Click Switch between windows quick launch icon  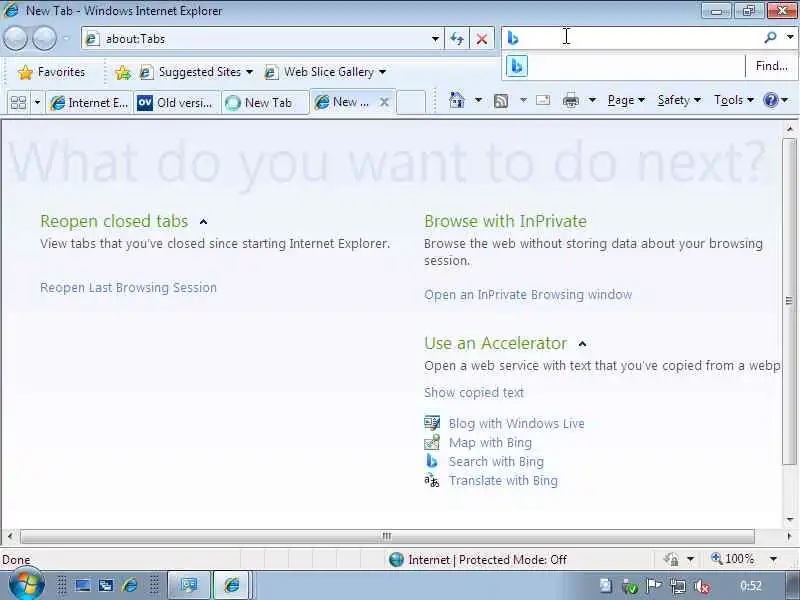pyautogui.click(x=106, y=585)
